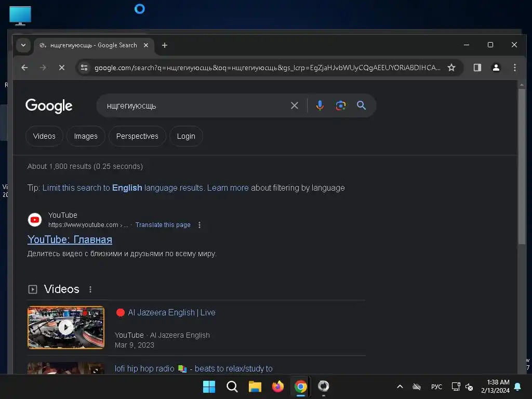Select the Login filter chip
Screen dimensions: 532x399
(186, 136)
